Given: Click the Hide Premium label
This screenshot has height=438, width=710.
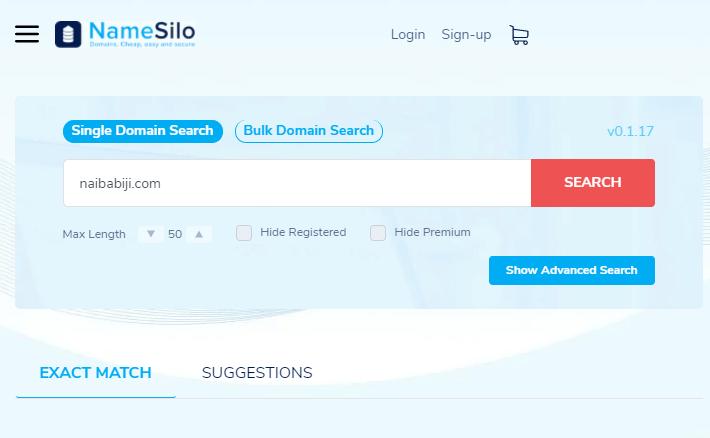Looking at the screenshot, I should [432, 232].
